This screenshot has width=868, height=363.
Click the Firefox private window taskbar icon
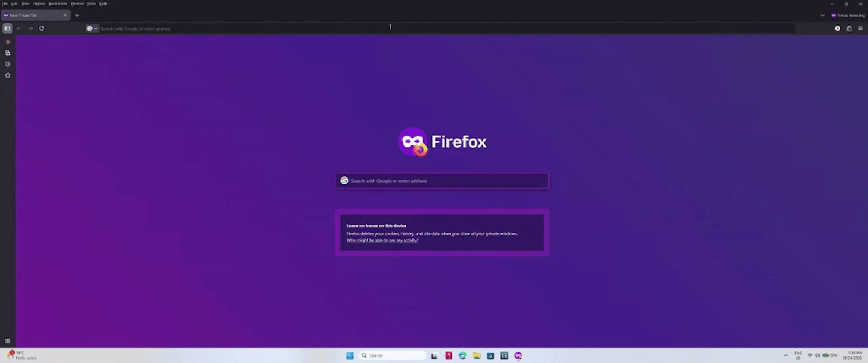pyautogui.click(x=518, y=355)
